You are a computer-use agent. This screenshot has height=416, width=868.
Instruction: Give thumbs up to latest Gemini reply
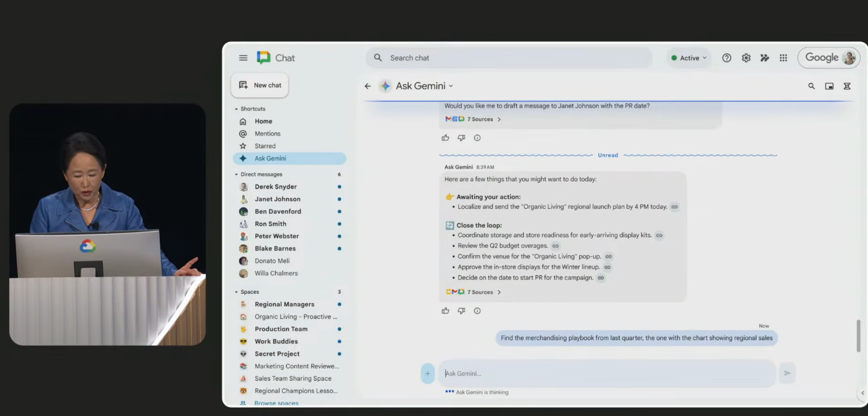[x=445, y=311]
